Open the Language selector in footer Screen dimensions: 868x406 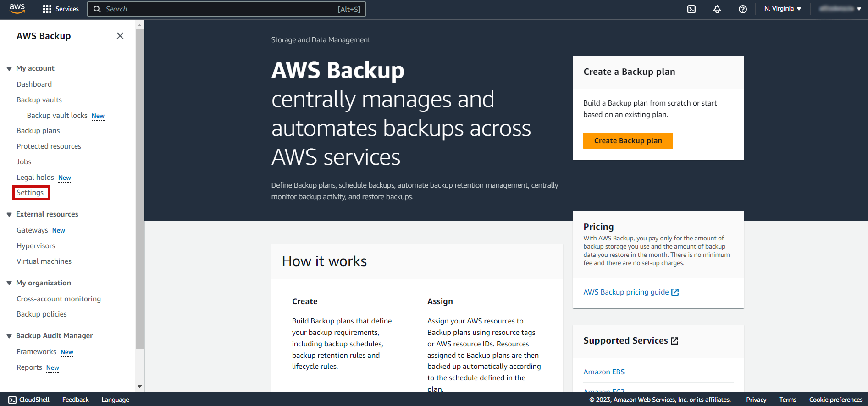pyautogui.click(x=115, y=400)
